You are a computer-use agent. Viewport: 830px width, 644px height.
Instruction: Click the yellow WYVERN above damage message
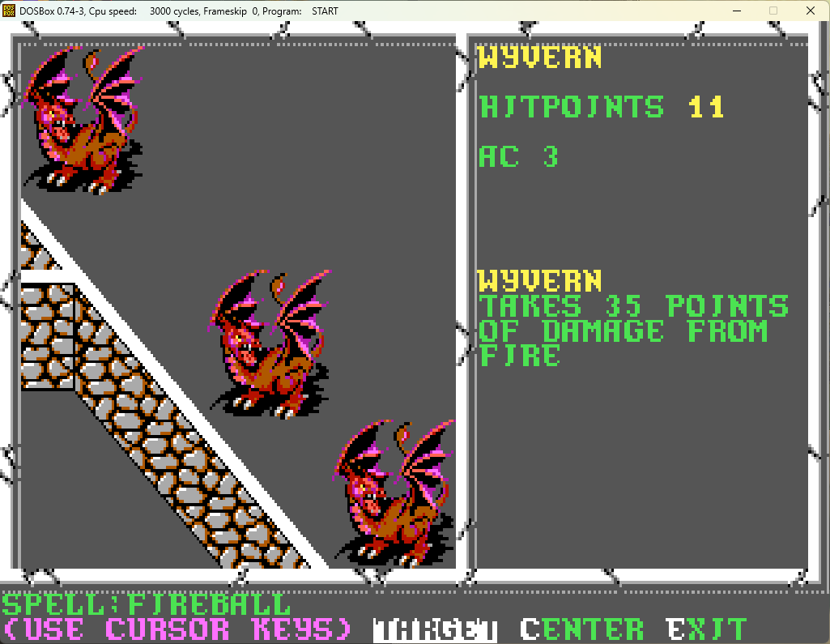click(540, 281)
